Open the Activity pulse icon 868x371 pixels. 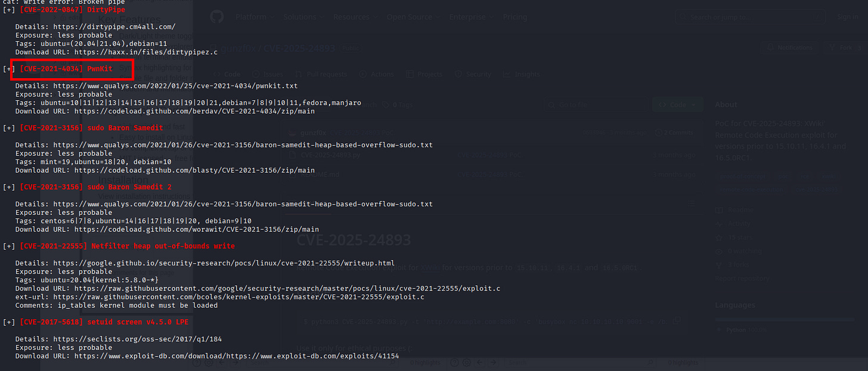pos(720,224)
